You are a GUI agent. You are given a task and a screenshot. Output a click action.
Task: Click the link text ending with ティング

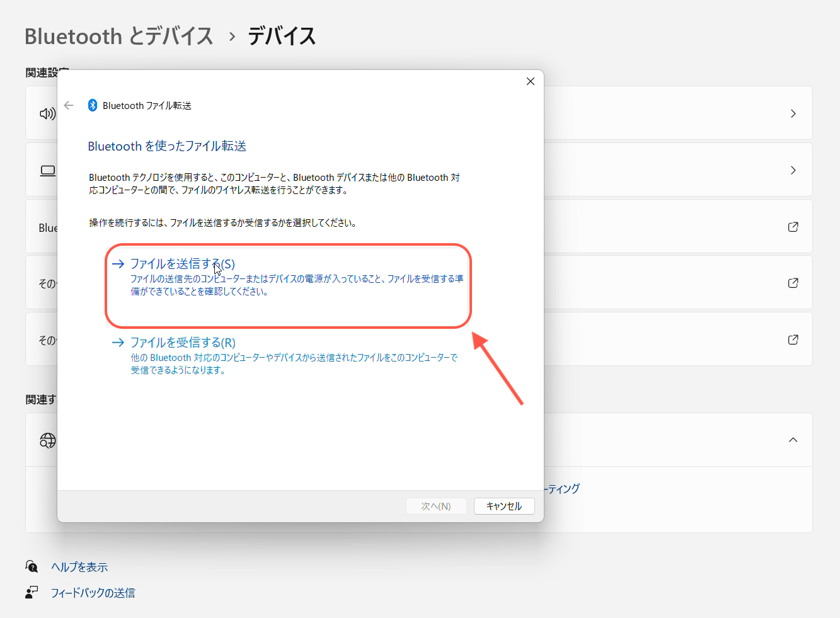[562, 488]
